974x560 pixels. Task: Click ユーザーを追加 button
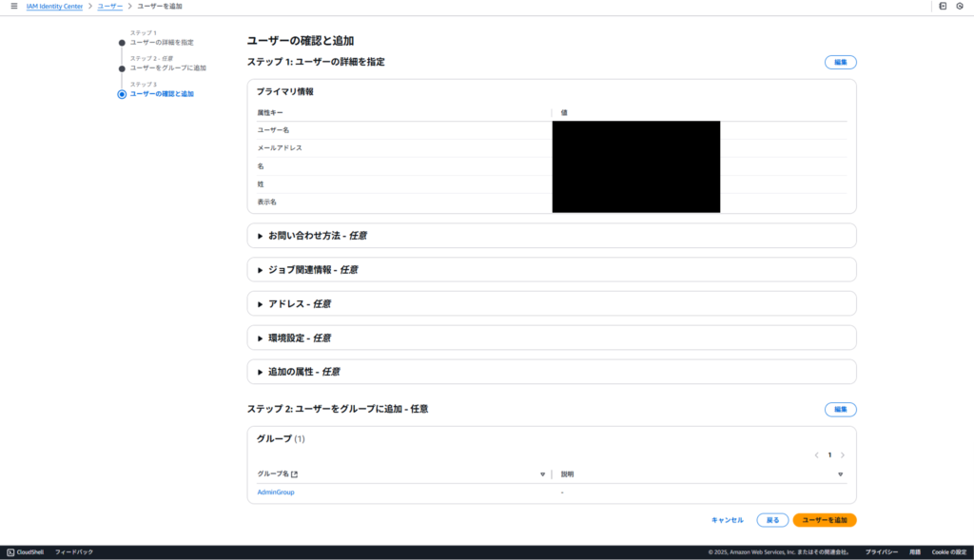pos(825,520)
